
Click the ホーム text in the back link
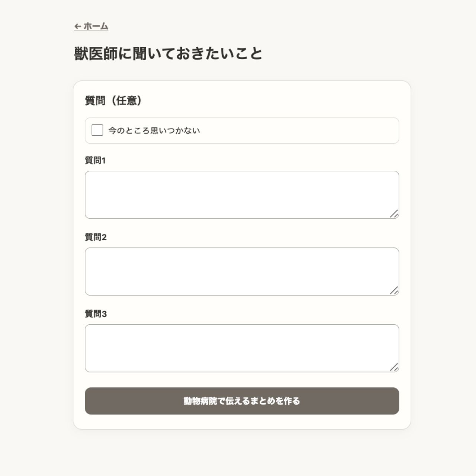pyautogui.click(x=96, y=26)
